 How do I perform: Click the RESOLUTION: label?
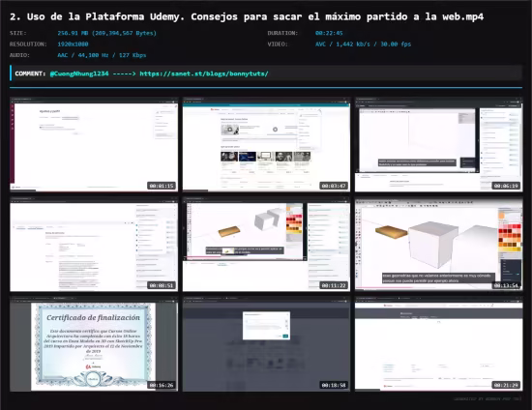click(28, 44)
